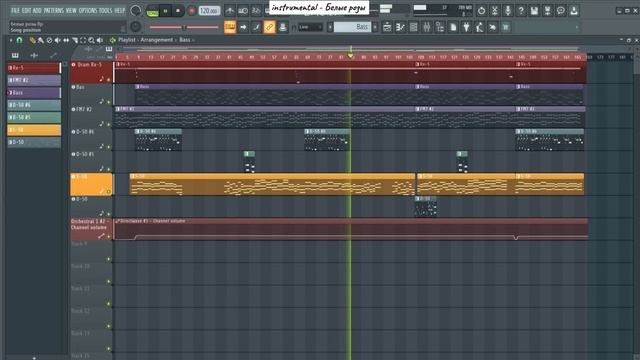Open the Playlist view icon

387,27
